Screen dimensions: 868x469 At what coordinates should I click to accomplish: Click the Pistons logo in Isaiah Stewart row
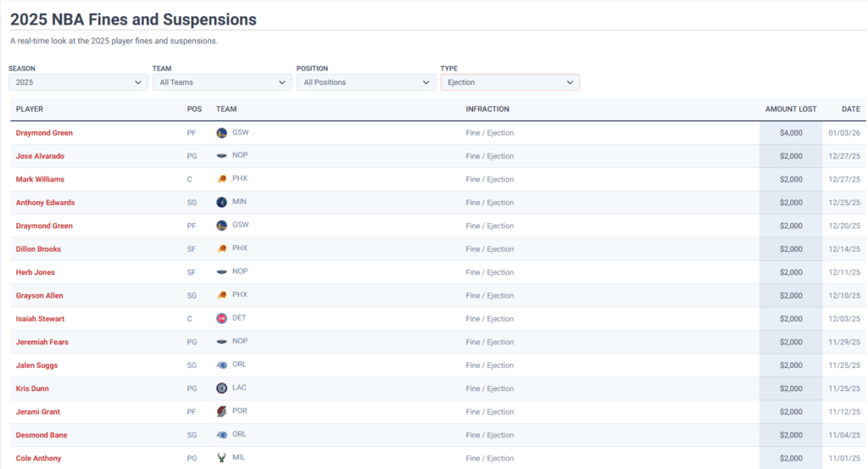coord(222,319)
